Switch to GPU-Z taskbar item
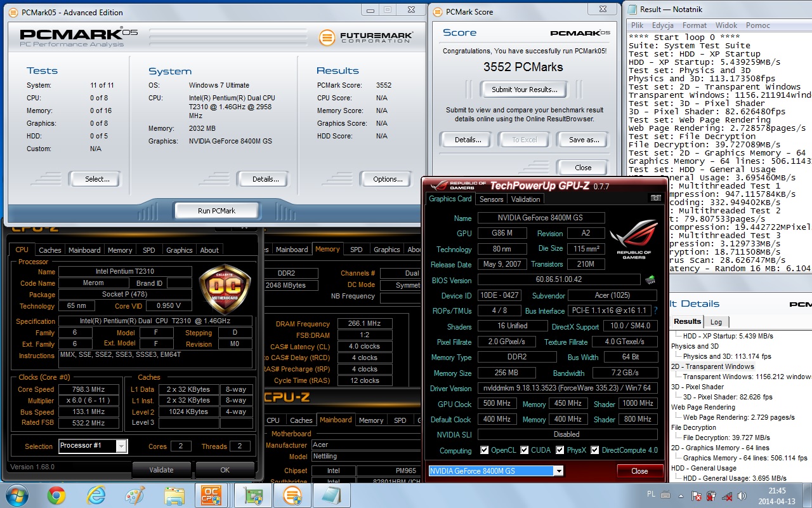This screenshot has width=812, height=508. click(253, 495)
